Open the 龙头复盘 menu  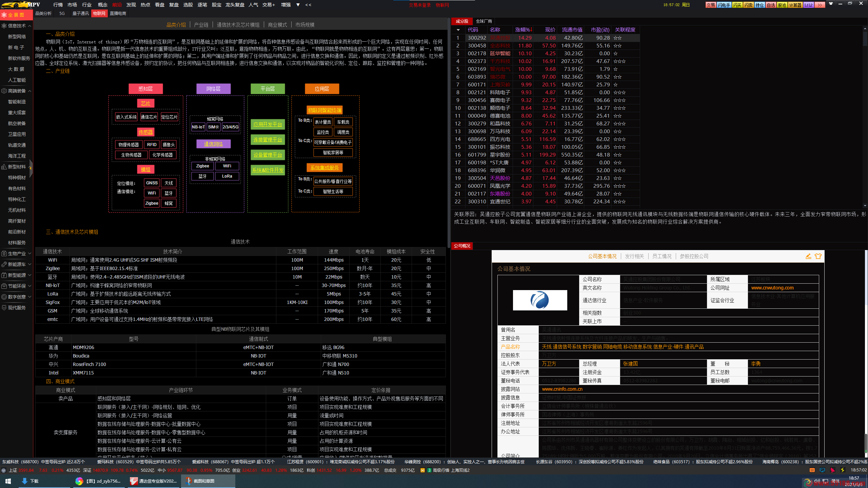pos(235,5)
